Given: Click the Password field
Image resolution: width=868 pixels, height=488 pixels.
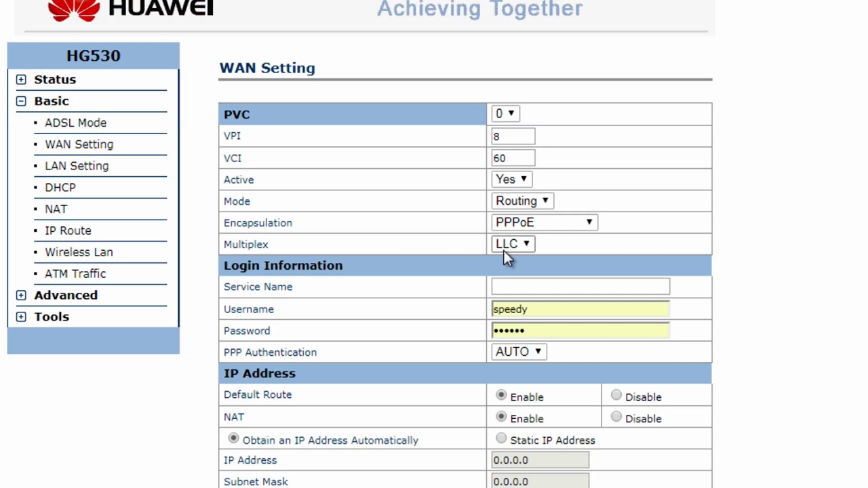Looking at the screenshot, I should click(580, 330).
